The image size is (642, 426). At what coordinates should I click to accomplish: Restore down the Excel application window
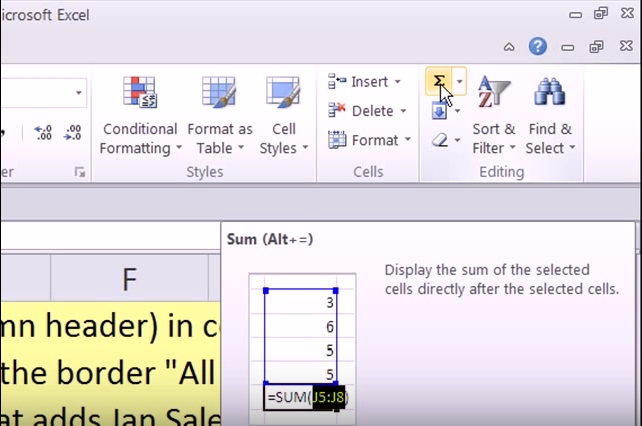pos(601,14)
